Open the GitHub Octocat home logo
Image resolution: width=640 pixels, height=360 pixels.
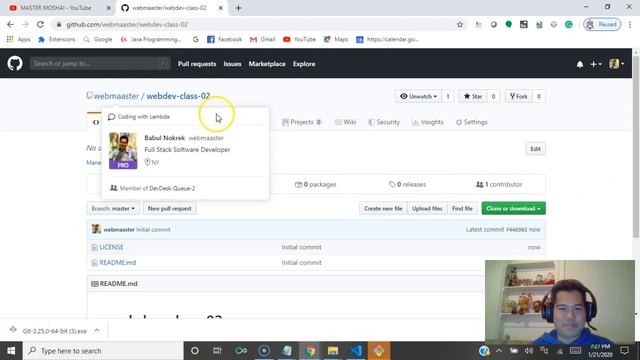[x=15, y=64]
